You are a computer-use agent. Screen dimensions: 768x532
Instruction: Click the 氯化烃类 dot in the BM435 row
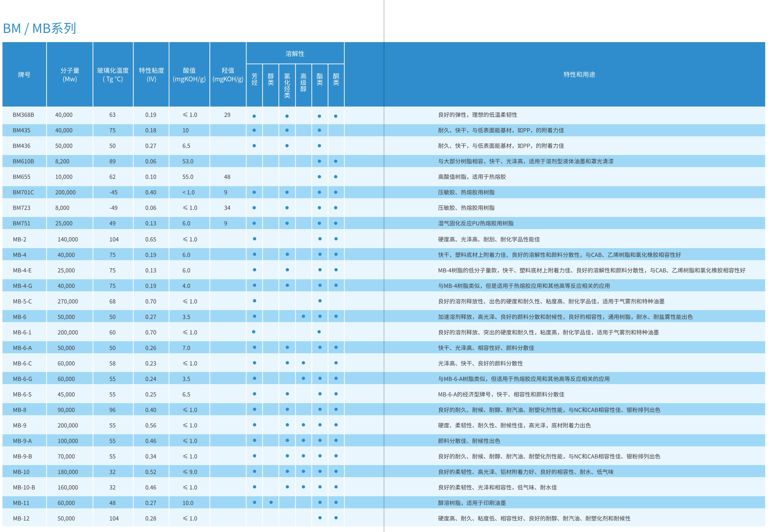click(287, 130)
